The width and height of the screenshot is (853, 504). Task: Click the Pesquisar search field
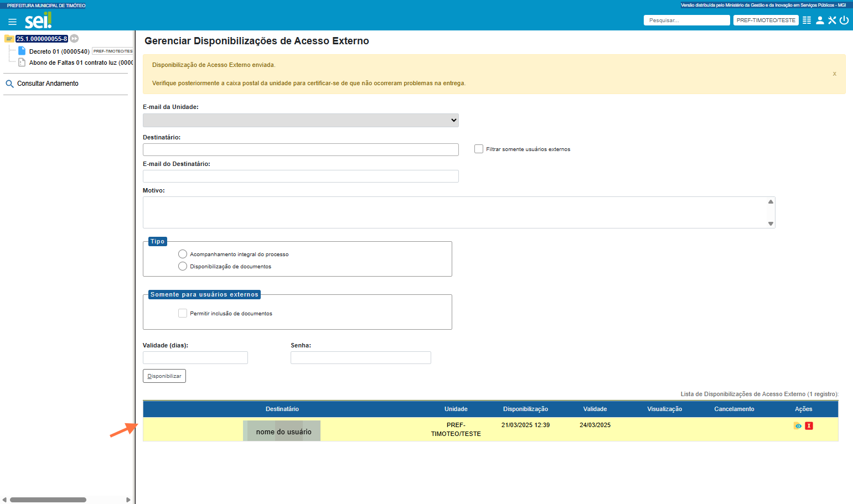point(687,20)
